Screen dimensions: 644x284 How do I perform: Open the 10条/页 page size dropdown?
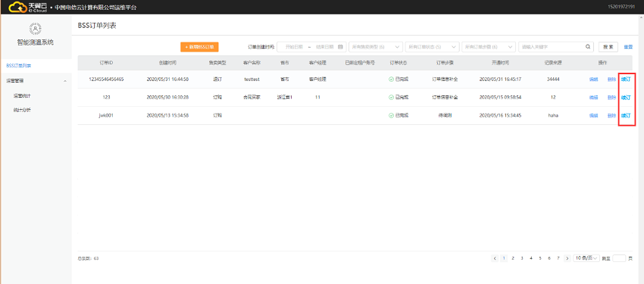[587, 258]
